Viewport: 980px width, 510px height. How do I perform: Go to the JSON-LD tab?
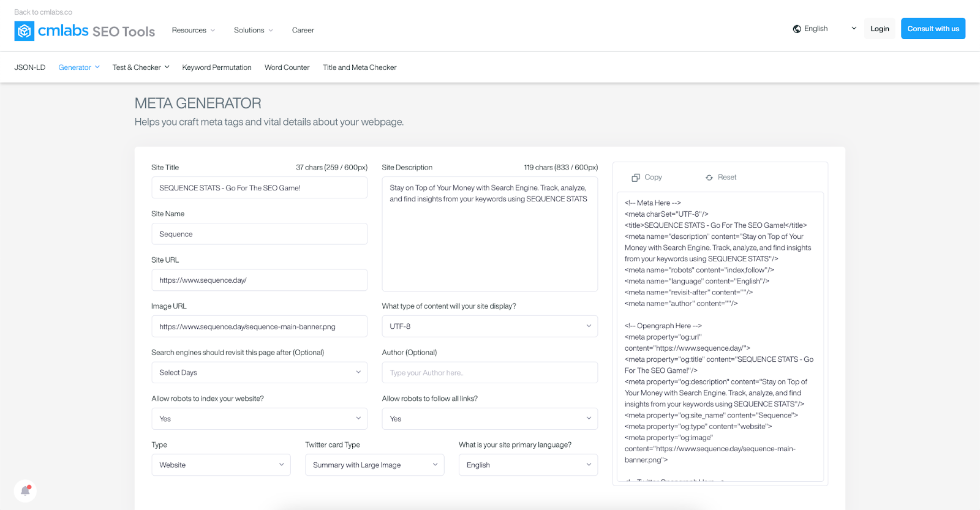30,67
